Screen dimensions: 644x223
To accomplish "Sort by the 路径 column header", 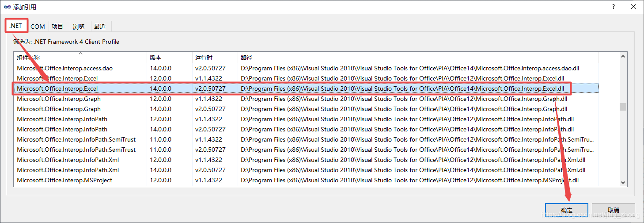I will [418, 58].
